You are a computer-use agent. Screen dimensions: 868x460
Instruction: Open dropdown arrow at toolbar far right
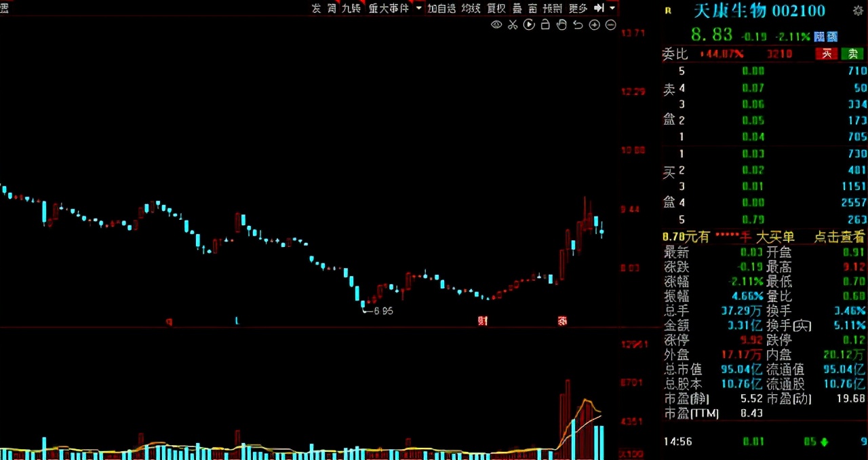pos(612,8)
